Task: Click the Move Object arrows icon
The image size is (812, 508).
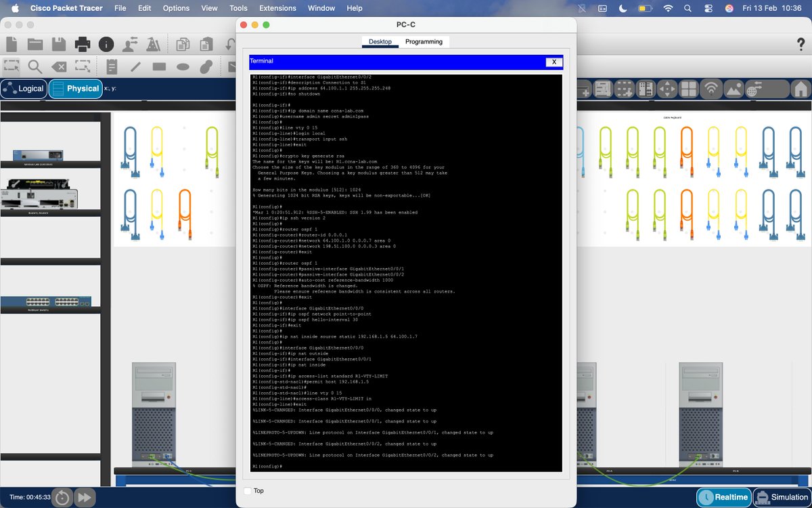Action: point(667,89)
